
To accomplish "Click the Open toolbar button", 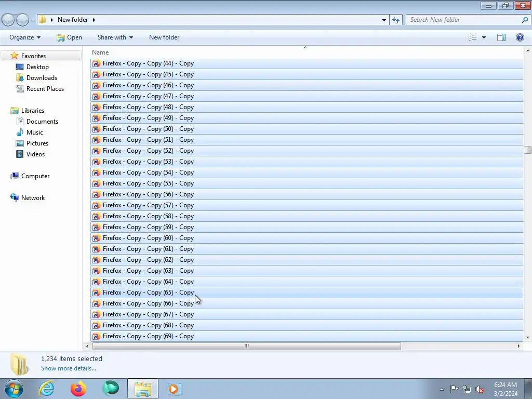I will click(70, 37).
